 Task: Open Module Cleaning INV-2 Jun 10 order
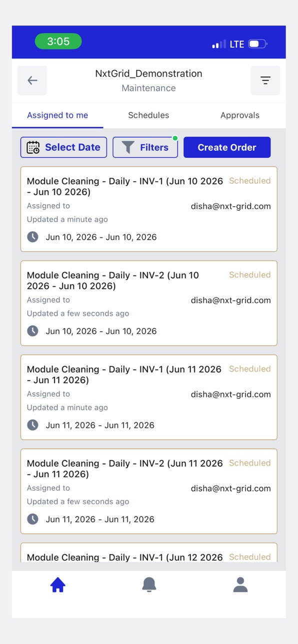[149, 303]
